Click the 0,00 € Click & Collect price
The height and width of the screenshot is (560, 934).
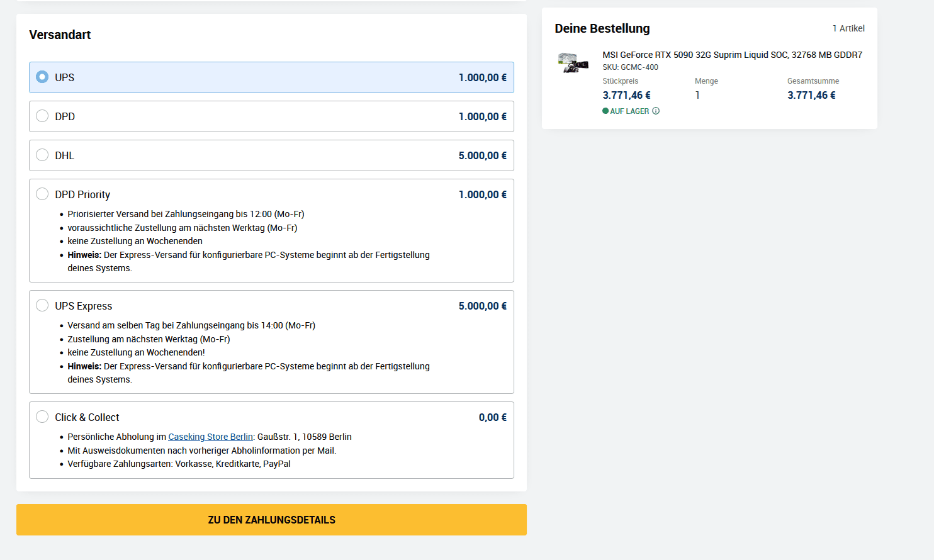coord(492,417)
